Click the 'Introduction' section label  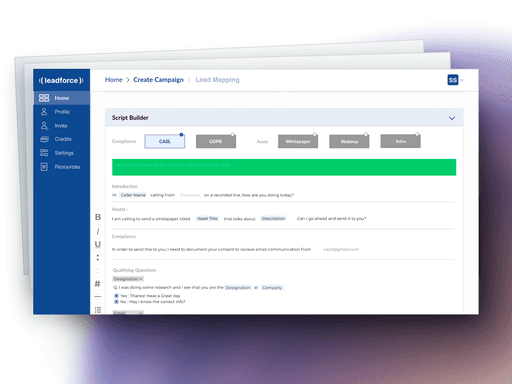pyautogui.click(x=125, y=186)
